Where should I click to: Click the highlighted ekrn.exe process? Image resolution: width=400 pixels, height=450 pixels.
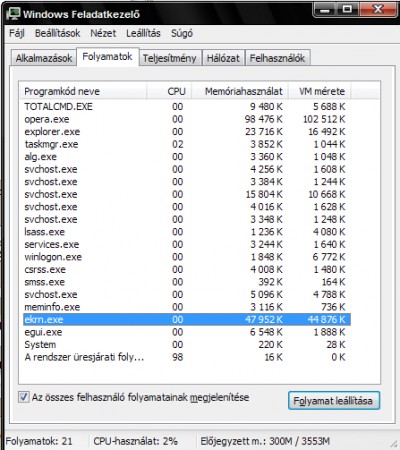click(x=187, y=319)
